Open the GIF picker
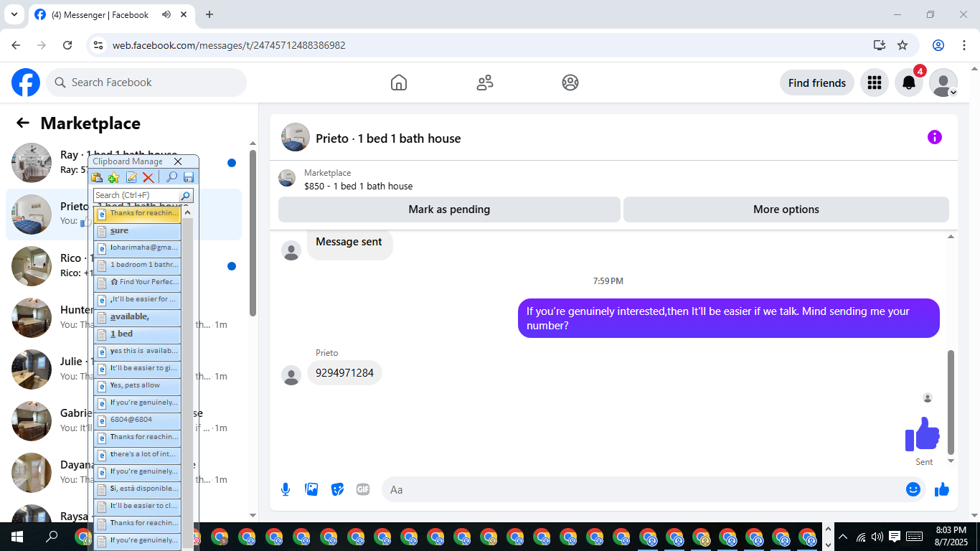This screenshot has width=980, height=551. [363, 489]
